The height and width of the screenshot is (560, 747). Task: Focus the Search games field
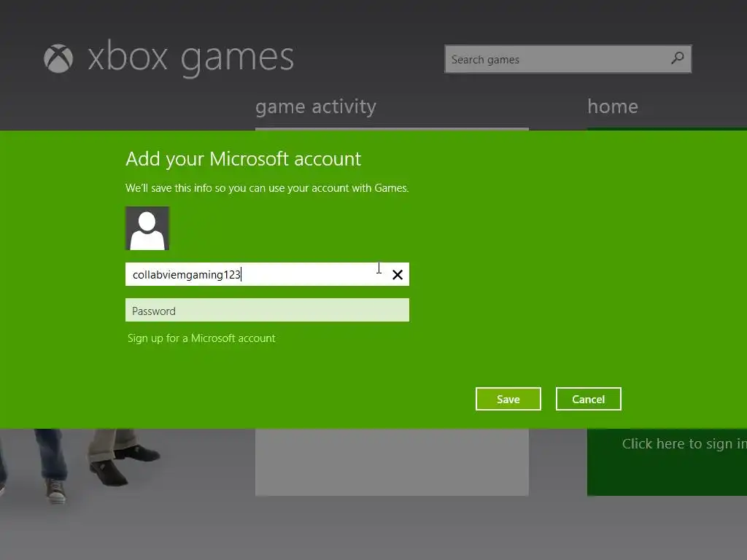(x=568, y=59)
